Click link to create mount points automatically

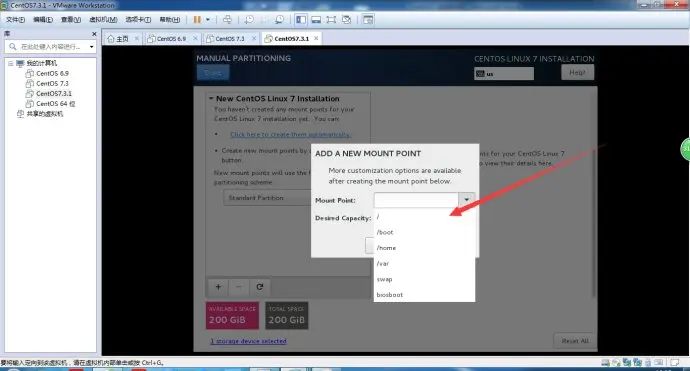coord(290,135)
